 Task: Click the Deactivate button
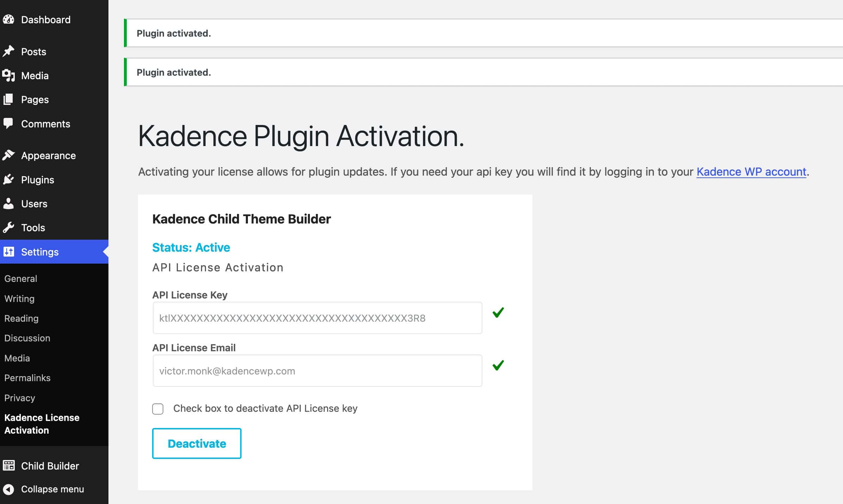(x=196, y=443)
